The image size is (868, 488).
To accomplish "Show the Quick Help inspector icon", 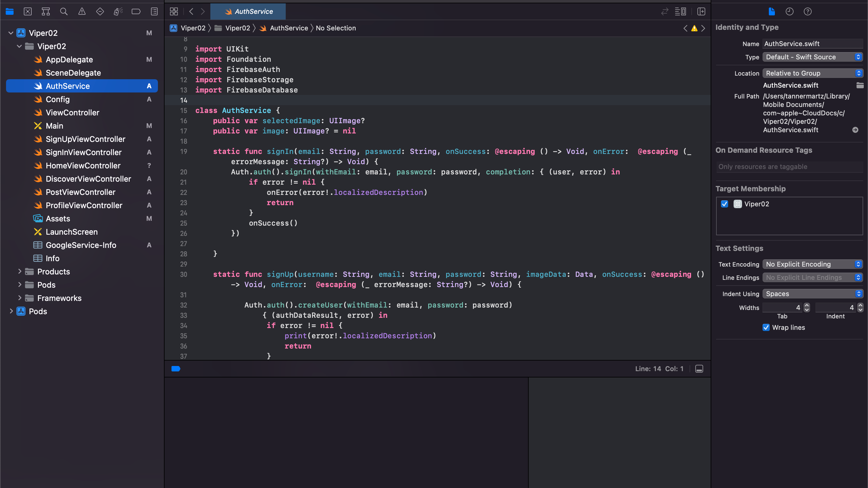I will (808, 11).
